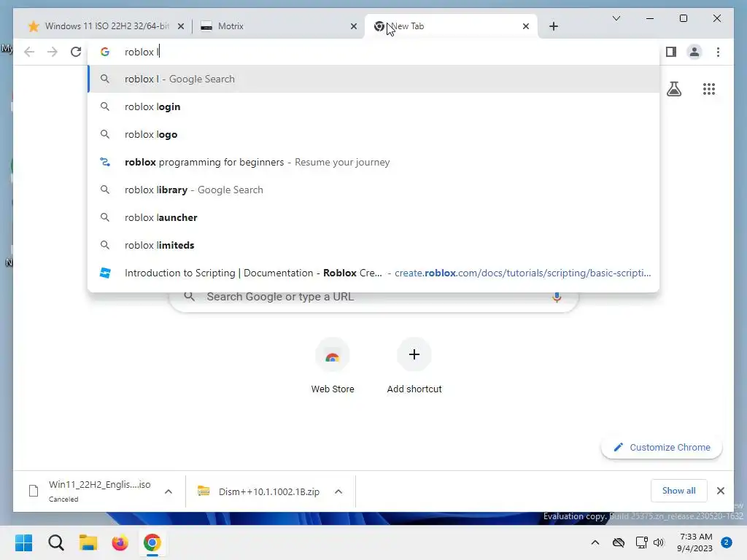Close the Motrix tab
The width and height of the screenshot is (747, 560).
[354, 27]
